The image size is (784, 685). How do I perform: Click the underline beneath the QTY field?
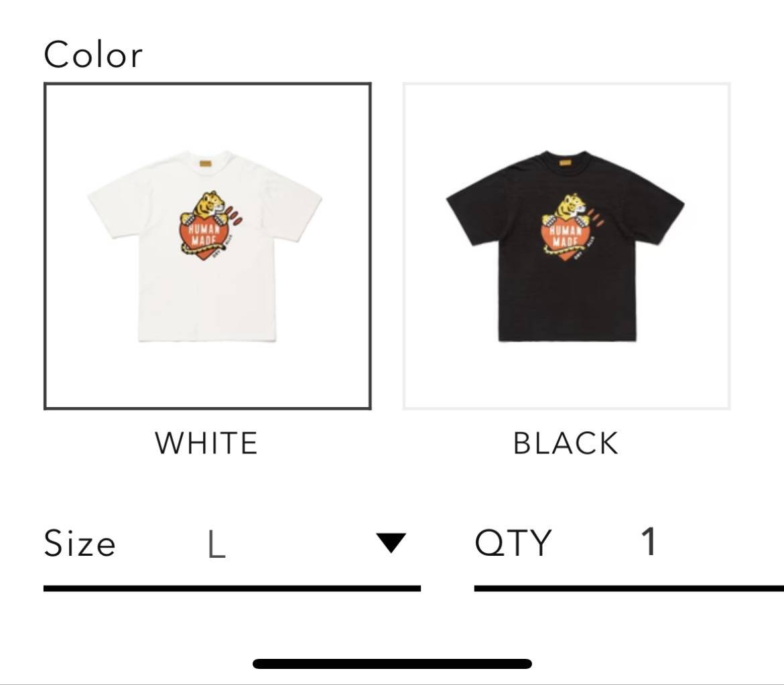629,589
